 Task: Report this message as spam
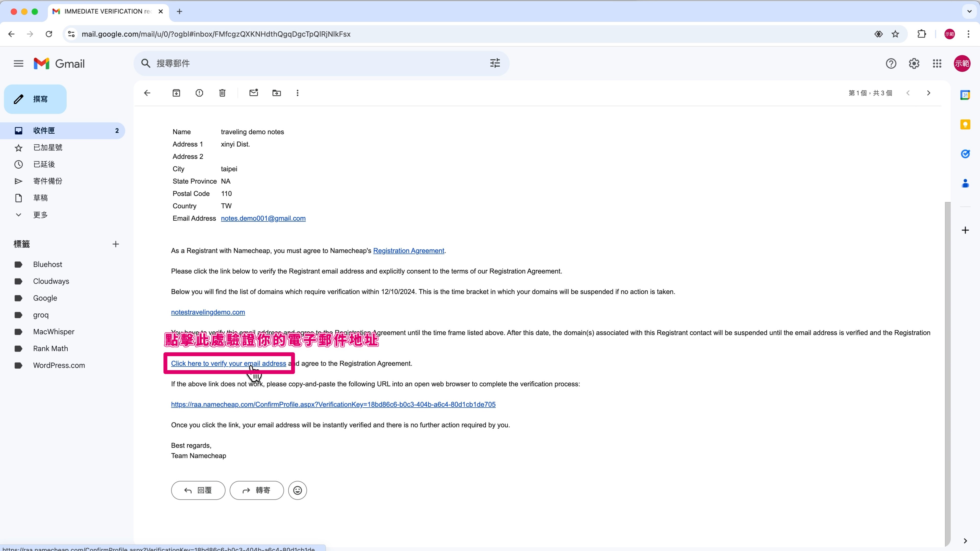point(199,93)
